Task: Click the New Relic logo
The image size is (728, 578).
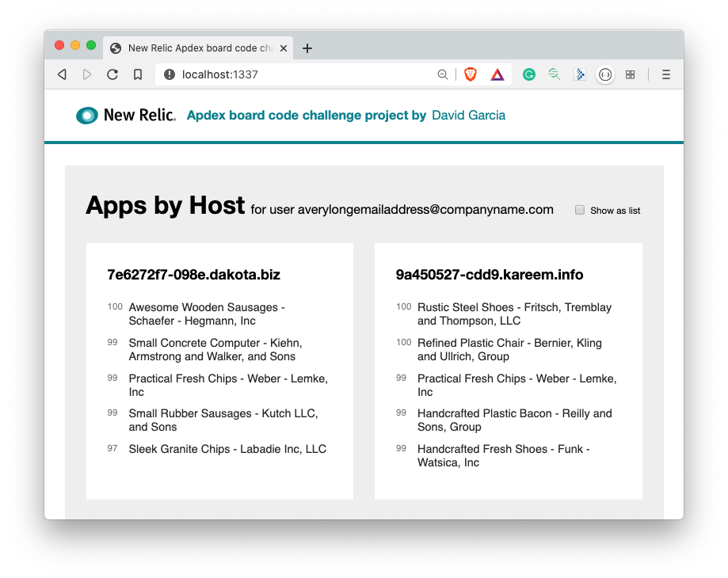Action: pyautogui.click(x=126, y=115)
